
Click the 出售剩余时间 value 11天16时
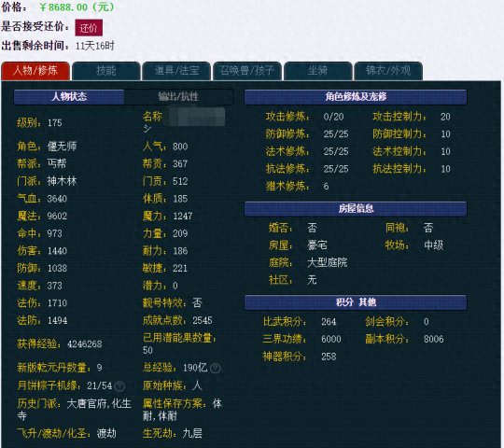(95, 46)
